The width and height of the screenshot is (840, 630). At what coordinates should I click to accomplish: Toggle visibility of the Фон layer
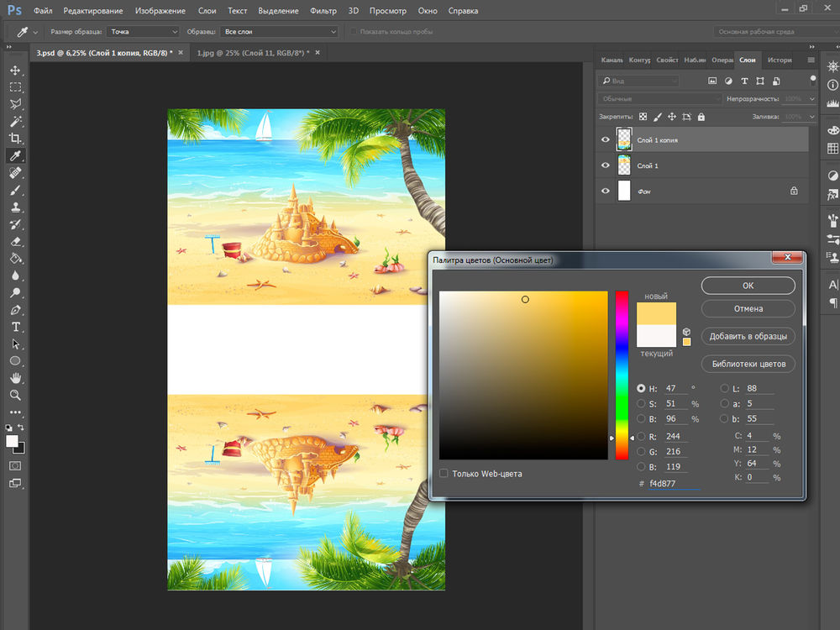[x=606, y=192]
